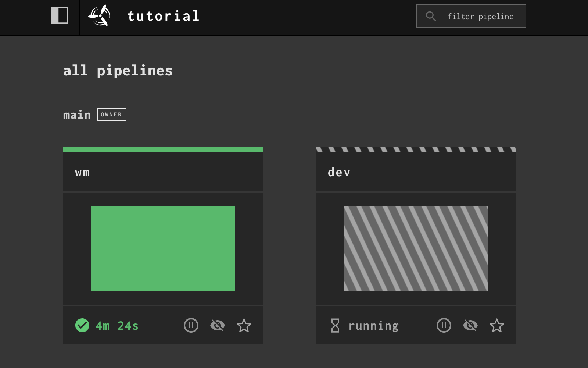Click the Concourse logo to go home
This screenshot has width=588, height=368.
(x=98, y=15)
